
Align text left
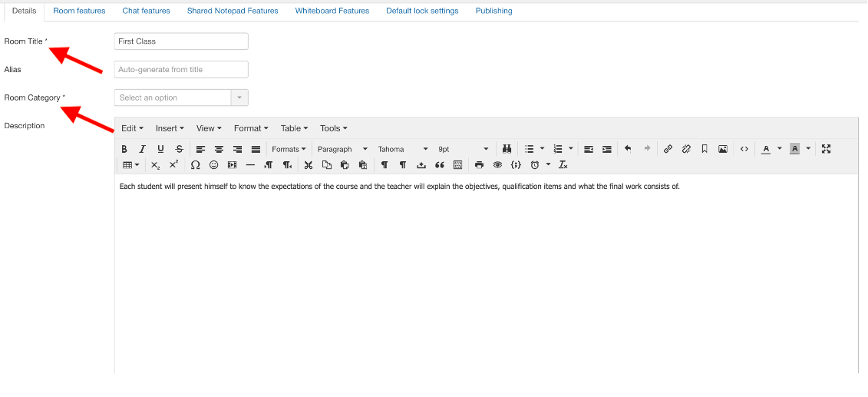click(201, 149)
